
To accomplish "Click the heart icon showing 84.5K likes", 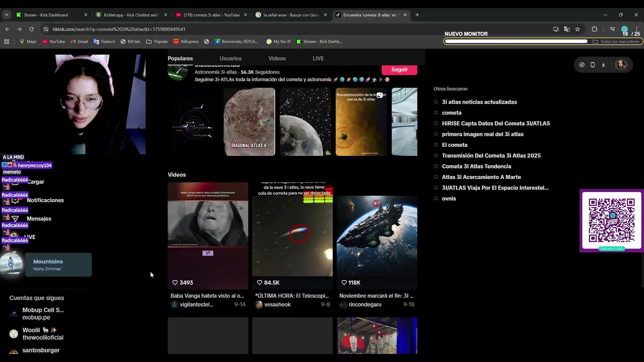I will 260,283.
